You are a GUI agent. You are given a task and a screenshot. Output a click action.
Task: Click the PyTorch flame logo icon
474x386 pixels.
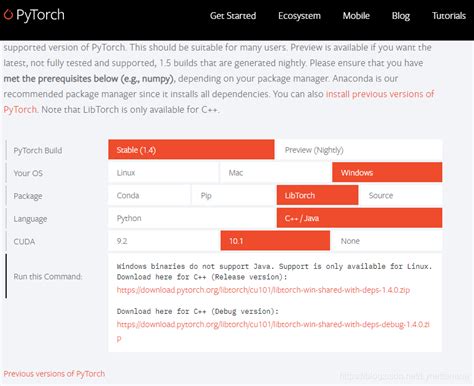click(x=8, y=15)
